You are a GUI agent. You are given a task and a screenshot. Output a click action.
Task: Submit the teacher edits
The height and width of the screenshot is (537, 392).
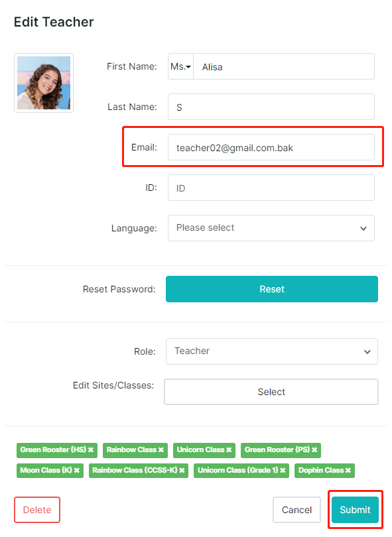pos(355,510)
